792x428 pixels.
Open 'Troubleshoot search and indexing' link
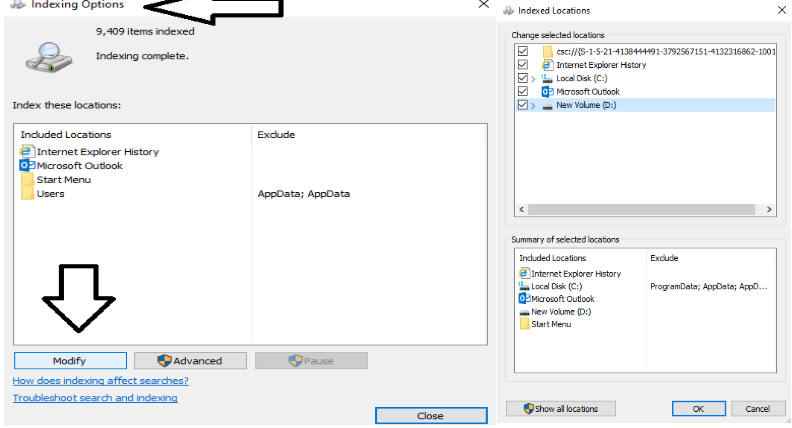coord(95,398)
